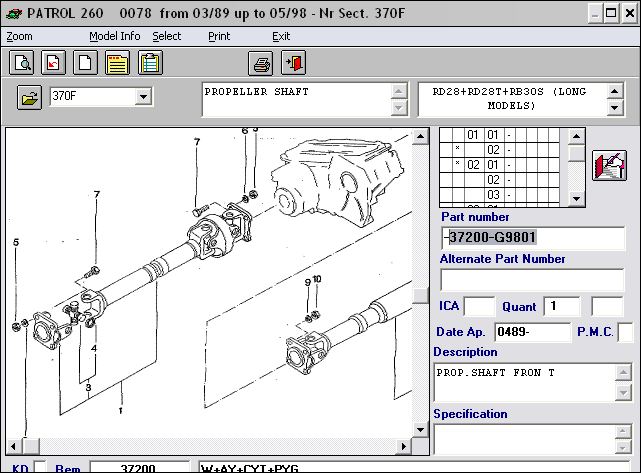Click the exit door toolbar icon
The image size is (641, 473).
pos(294,63)
